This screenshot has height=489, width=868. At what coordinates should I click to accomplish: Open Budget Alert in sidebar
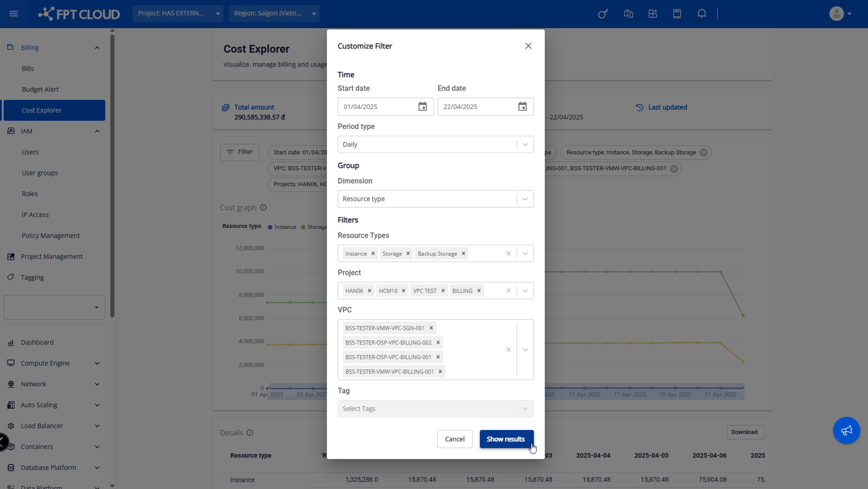[x=40, y=89]
